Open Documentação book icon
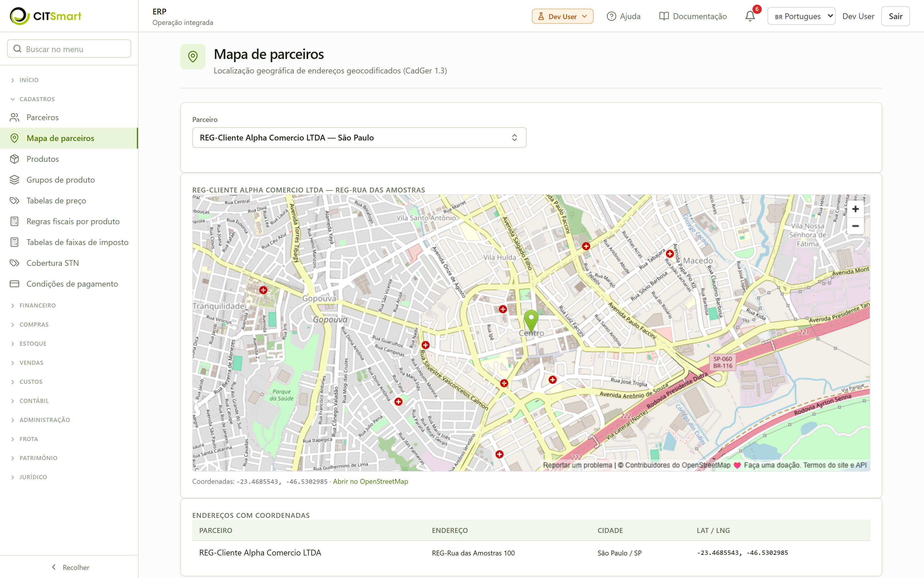 [664, 16]
